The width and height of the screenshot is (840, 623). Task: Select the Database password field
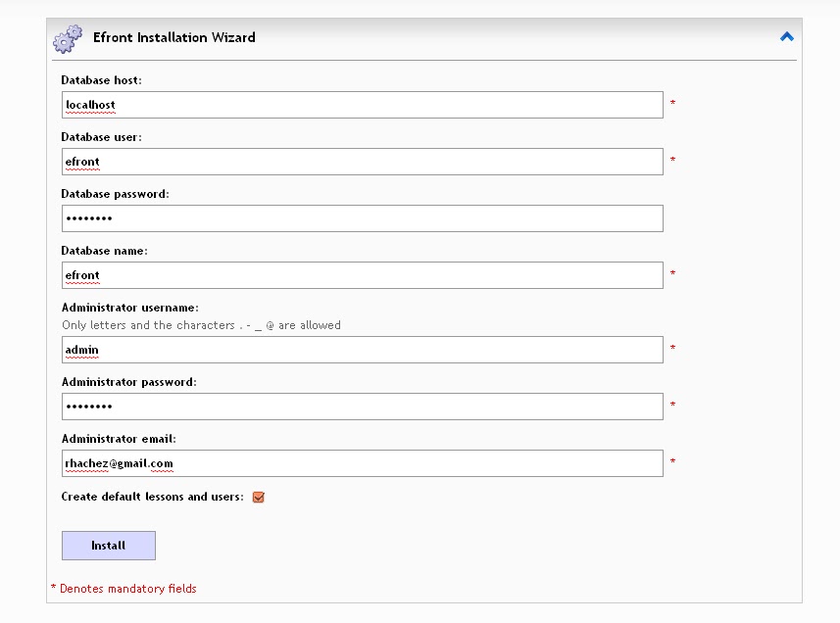click(362, 218)
